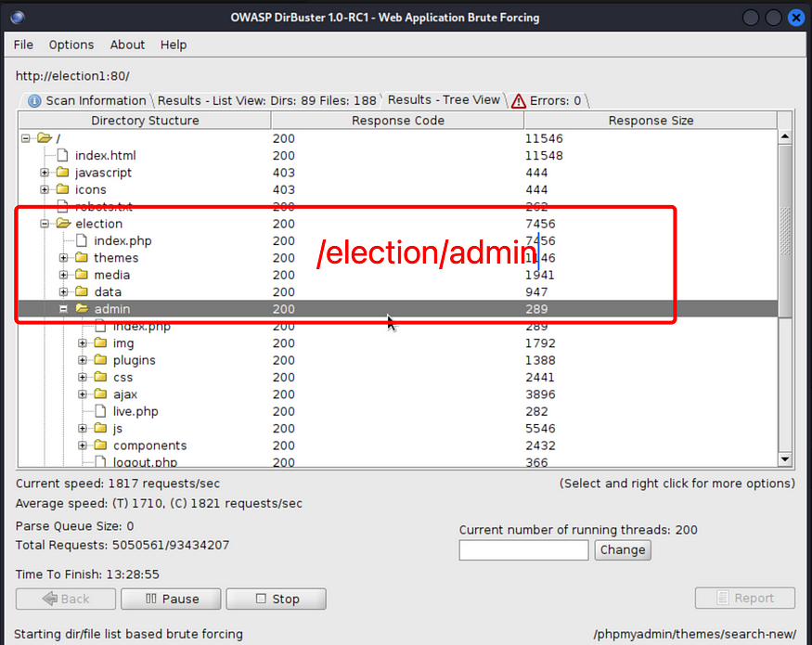Viewport: 812px width, 645px height.
Task: Click the themes folder icon
Action: click(x=82, y=257)
